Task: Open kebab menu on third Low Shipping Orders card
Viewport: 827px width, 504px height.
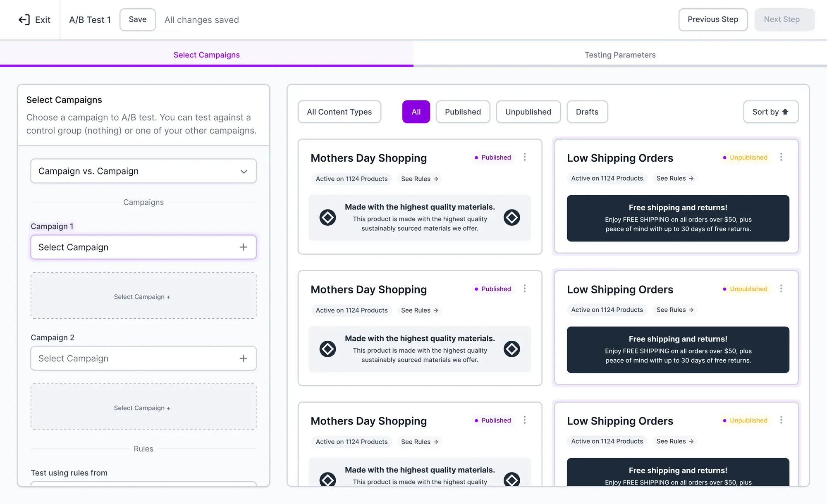Action: (x=781, y=420)
